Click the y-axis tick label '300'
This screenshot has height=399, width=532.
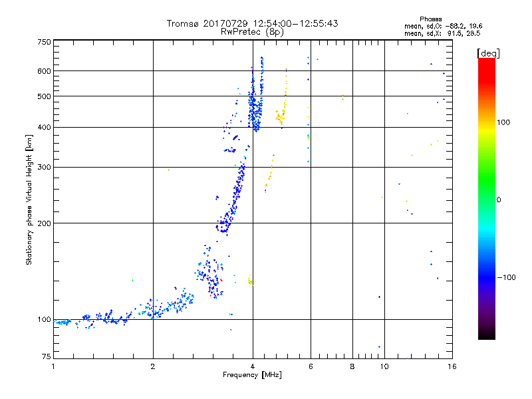(44, 168)
